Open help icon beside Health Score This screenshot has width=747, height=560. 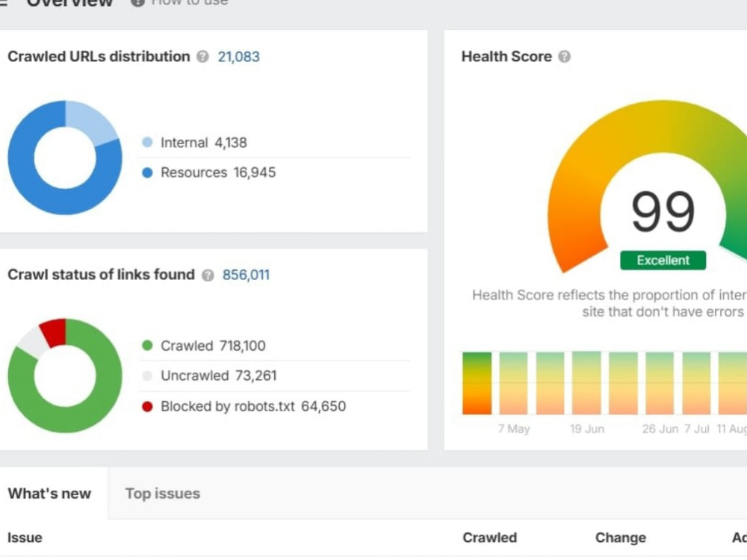565,57
